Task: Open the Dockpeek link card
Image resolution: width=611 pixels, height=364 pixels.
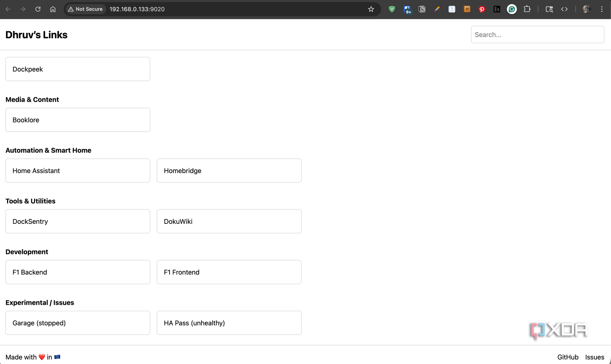Action: pos(78,69)
